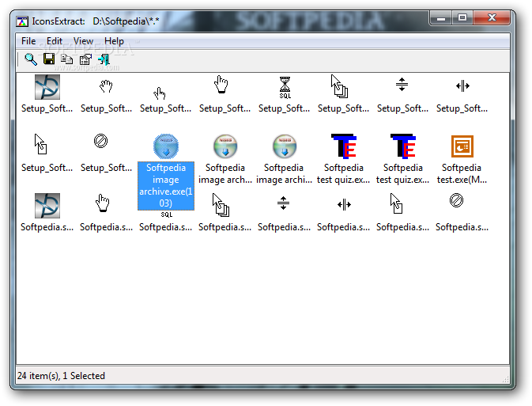
Task: Open the Properties toolbar icon
Action: click(85, 59)
